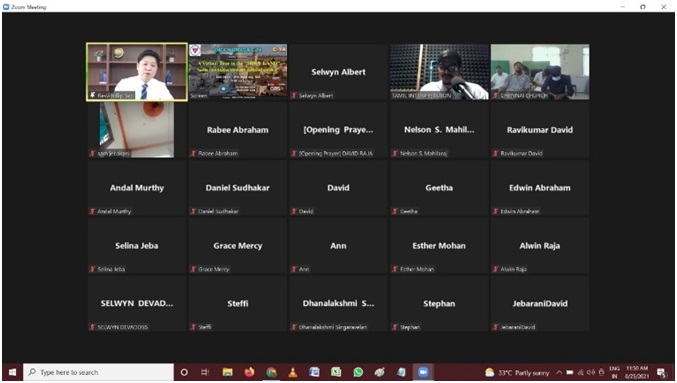Viewport: 677px width, 383px height.
Task: Open VLC media player from the taskbar
Action: coord(293,372)
